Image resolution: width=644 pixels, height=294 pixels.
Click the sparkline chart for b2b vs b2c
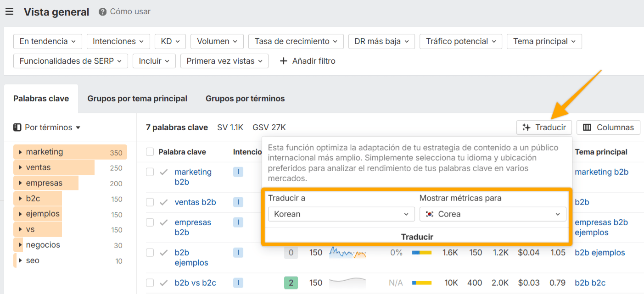coord(347,283)
